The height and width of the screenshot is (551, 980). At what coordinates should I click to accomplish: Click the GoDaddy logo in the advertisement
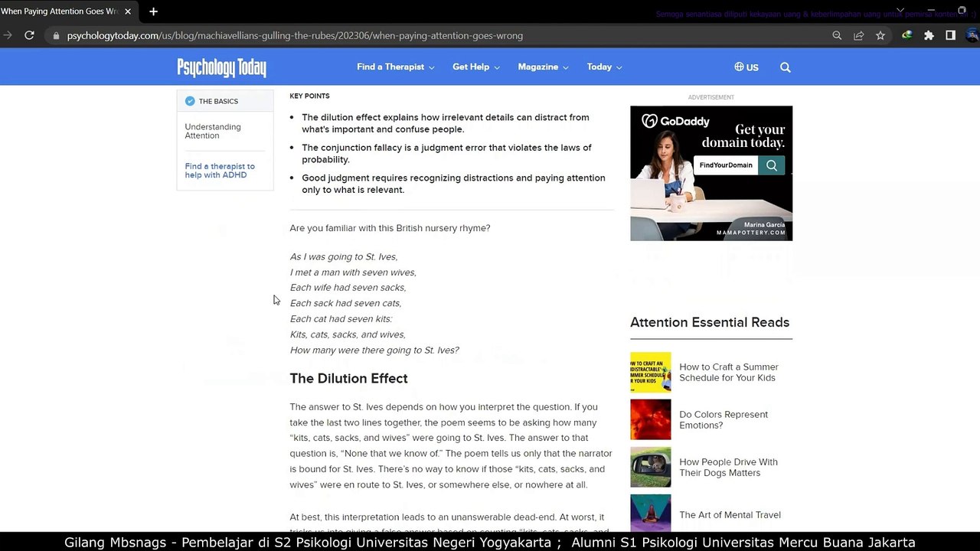click(675, 121)
